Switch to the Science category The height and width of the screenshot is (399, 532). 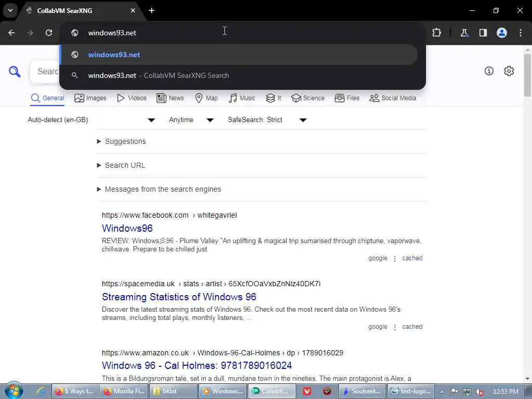coord(308,98)
